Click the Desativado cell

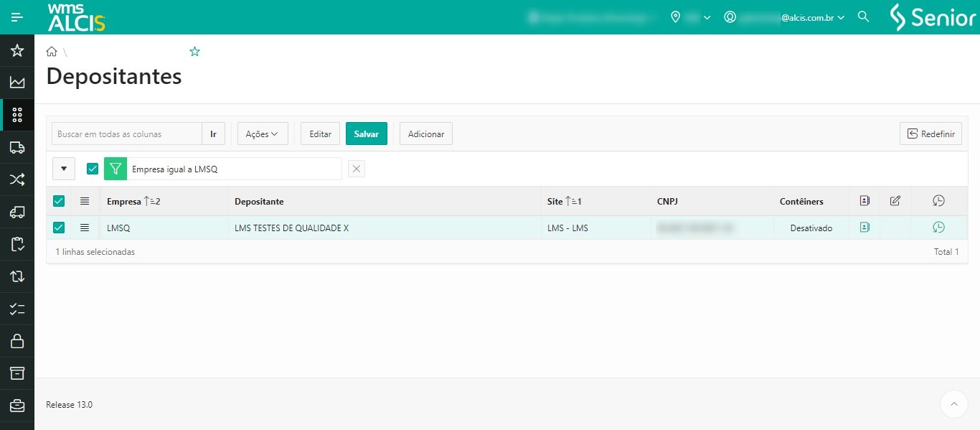pyautogui.click(x=811, y=228)
